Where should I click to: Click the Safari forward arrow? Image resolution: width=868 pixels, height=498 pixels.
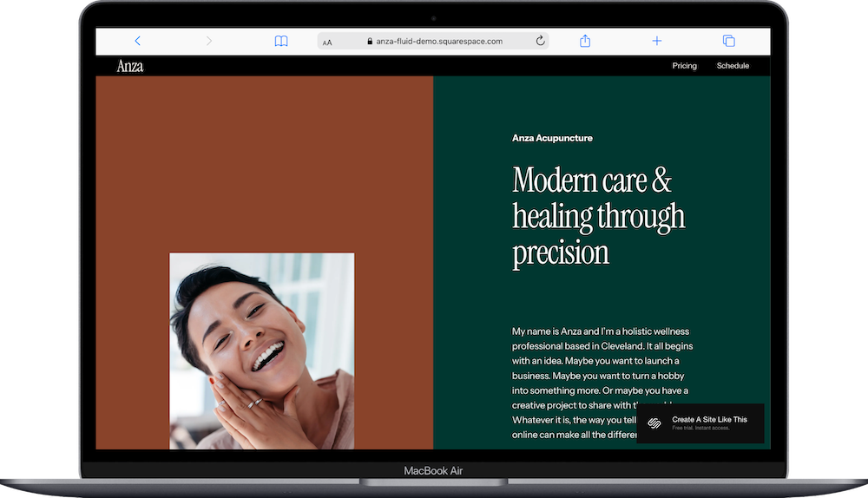pyautogui.click(x=208, y=41)
